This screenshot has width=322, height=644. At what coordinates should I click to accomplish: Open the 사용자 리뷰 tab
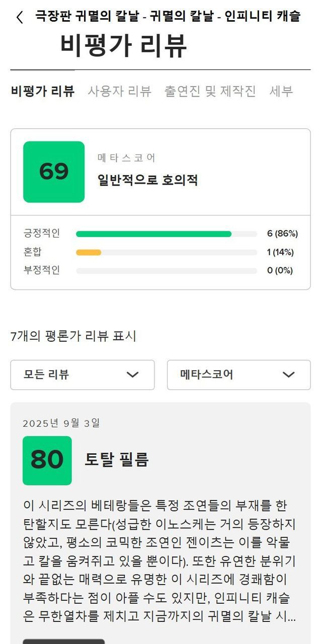(119, 91)
